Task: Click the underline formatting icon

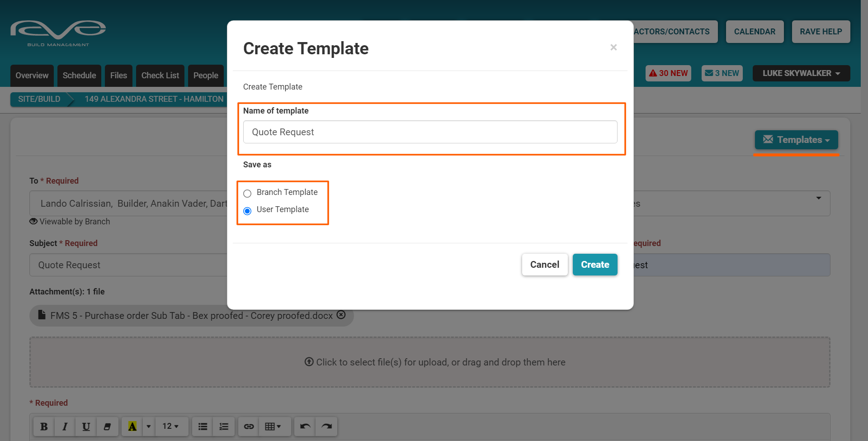Action: (x=86, y=427)
